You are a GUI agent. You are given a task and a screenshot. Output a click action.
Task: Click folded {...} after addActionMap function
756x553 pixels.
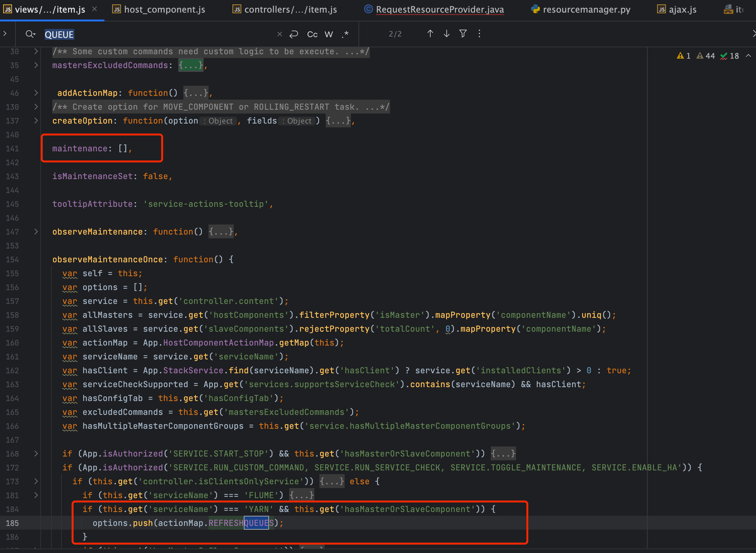[196, 93]
